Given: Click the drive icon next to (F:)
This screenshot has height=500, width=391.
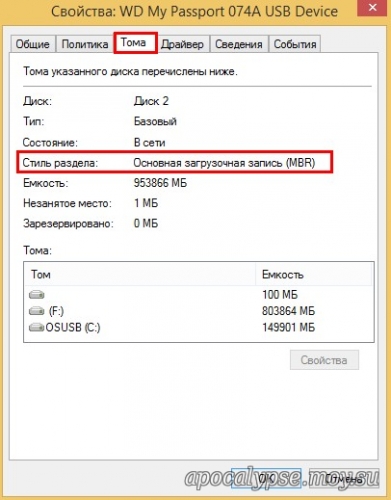Looking at the screenshot, I should (37, 311).
